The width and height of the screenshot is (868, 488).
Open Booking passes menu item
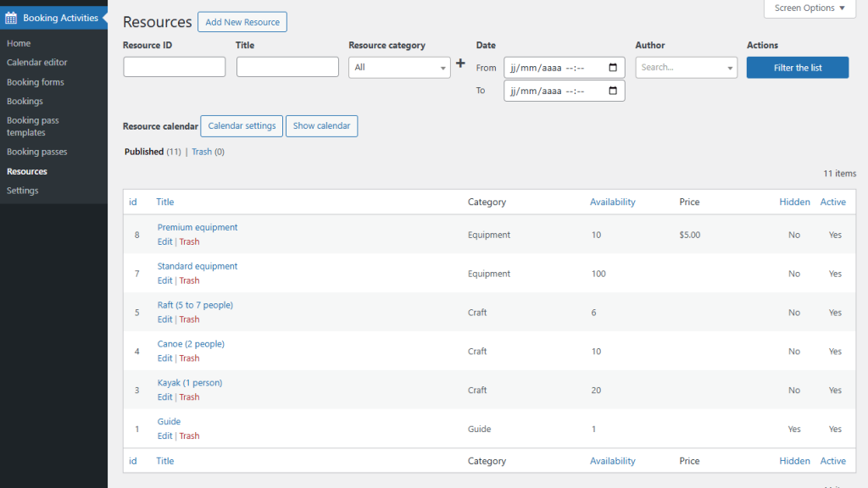point(37,152)
